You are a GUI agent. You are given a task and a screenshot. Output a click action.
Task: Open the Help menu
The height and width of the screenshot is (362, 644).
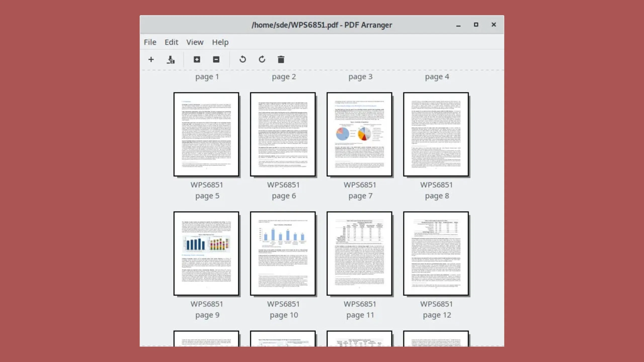pyautogui.click(x=220, y=42)
